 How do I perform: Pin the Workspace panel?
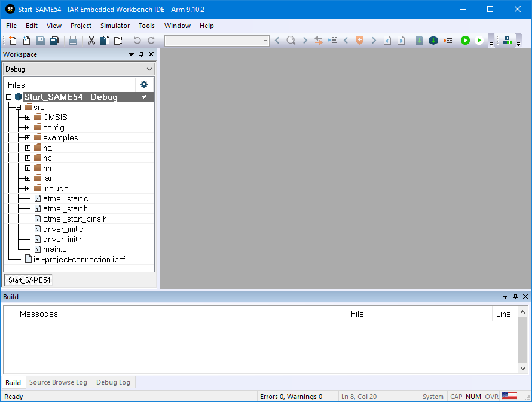(142, 54)
